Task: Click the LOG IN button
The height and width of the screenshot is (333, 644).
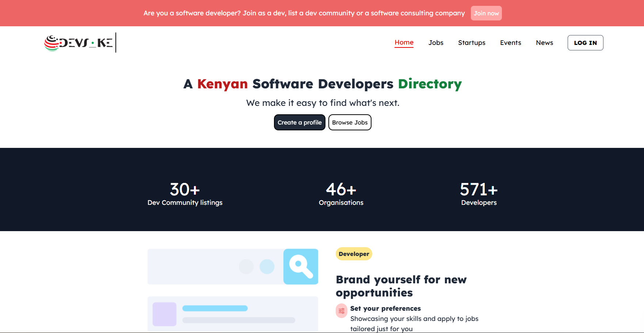Action: tap(585, 43)
